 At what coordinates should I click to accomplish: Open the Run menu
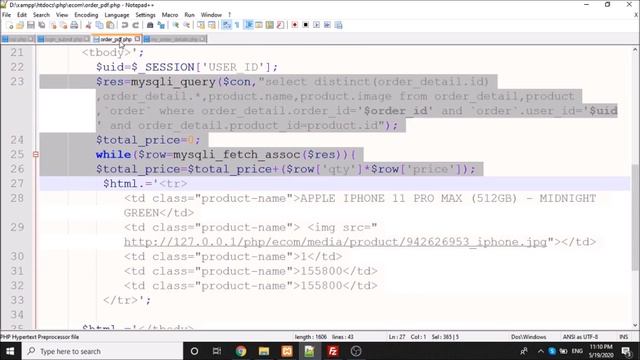point(189,15)
